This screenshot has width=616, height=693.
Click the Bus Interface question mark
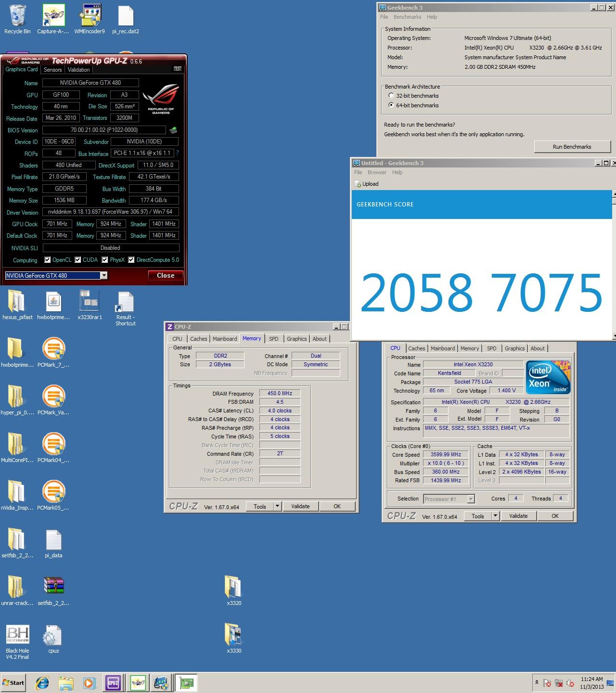tap(177, 153)
